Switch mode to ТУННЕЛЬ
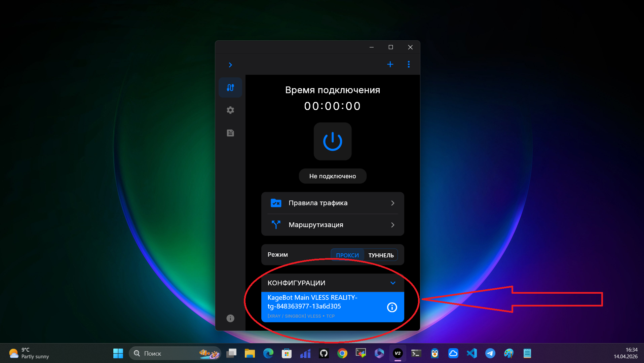The height and width of the screenshot is (363, 644). [x=381, y=255]
